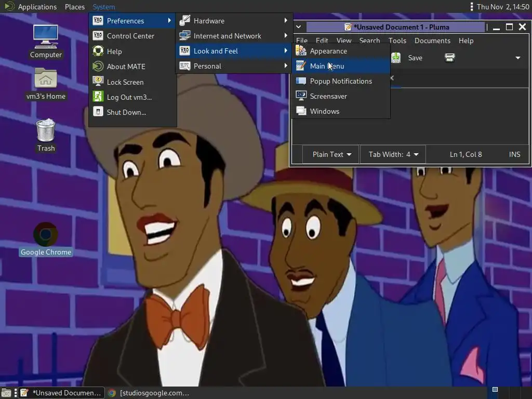Expand the Personal submenu

point(234,66)
